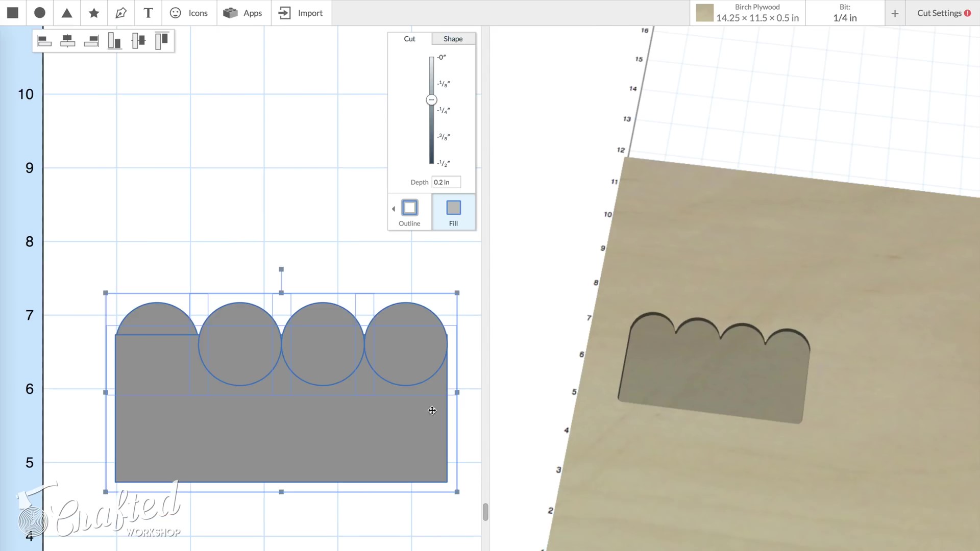Choose the Outline cut type
Screen dimensions: 980x551
409,212
